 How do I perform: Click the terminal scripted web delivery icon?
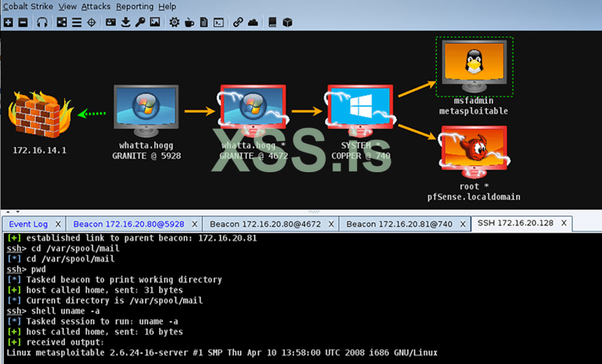point(218,22)
